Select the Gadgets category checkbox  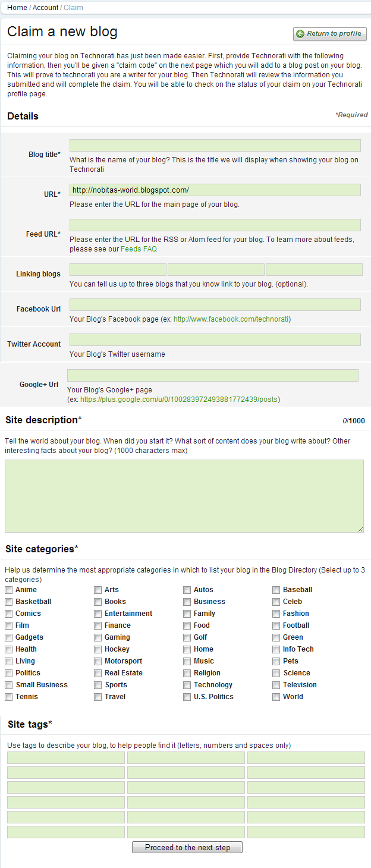coord(9,637)
